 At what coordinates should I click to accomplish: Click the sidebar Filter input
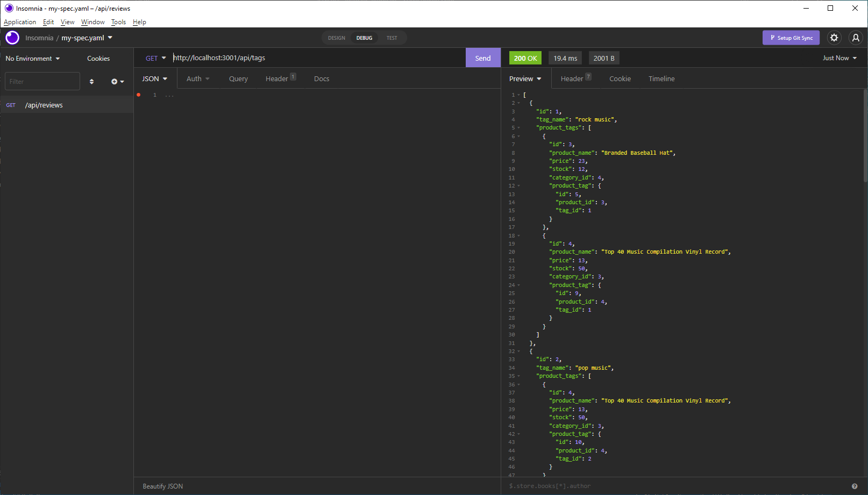[42, 82]
